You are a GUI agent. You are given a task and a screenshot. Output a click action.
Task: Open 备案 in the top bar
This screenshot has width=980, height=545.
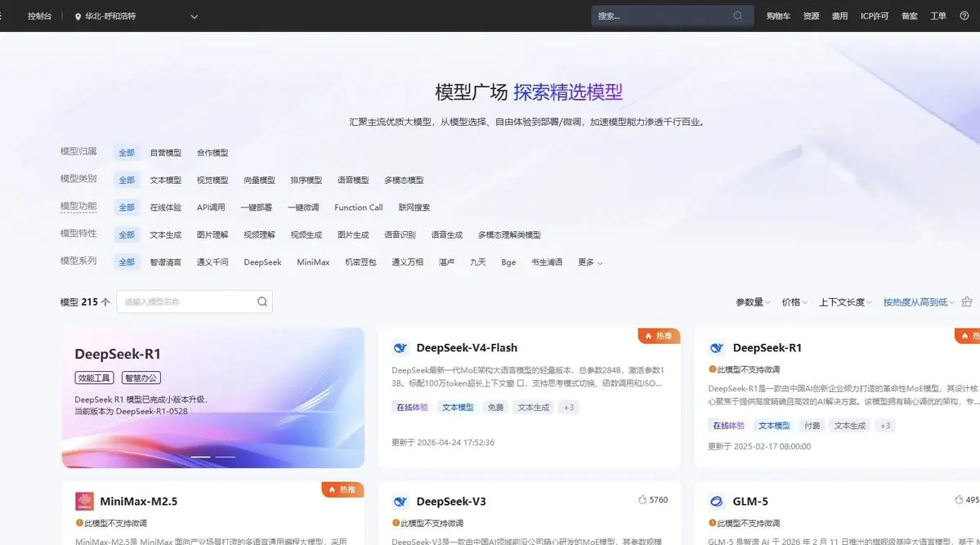coord(910,16)
